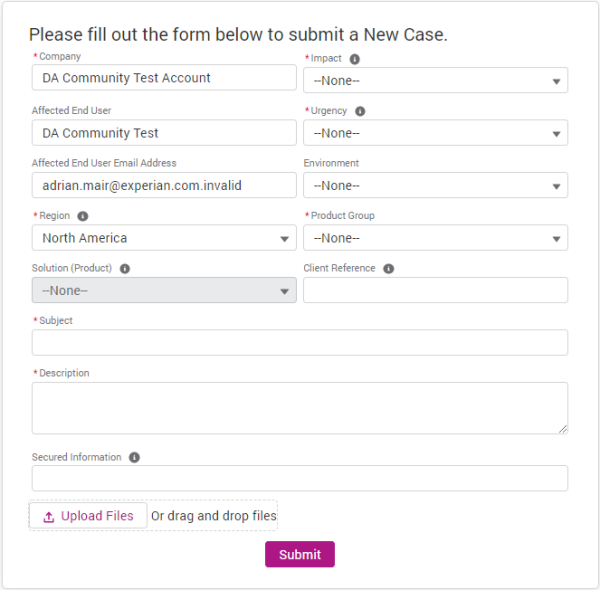
Task: Click the Region help info icon
Action: click(x=83, y=216)
